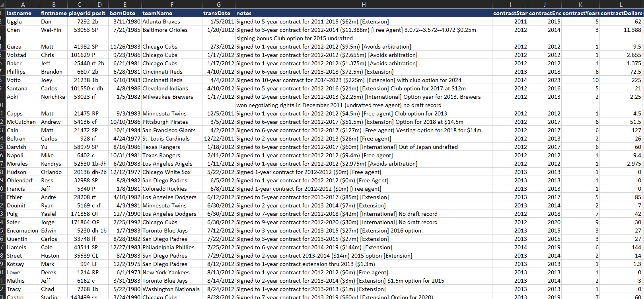The image size is (644, 299).
Task: Select column A header
Action: (x=22, y=4)
